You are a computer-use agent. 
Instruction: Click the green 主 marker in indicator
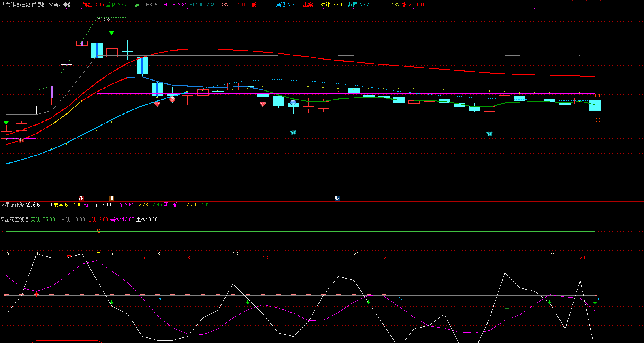507,307
